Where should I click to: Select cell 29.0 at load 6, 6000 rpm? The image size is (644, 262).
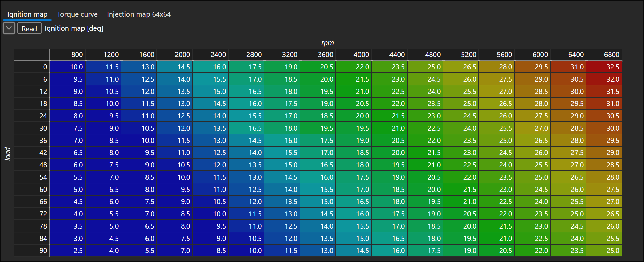coord(533,79)
